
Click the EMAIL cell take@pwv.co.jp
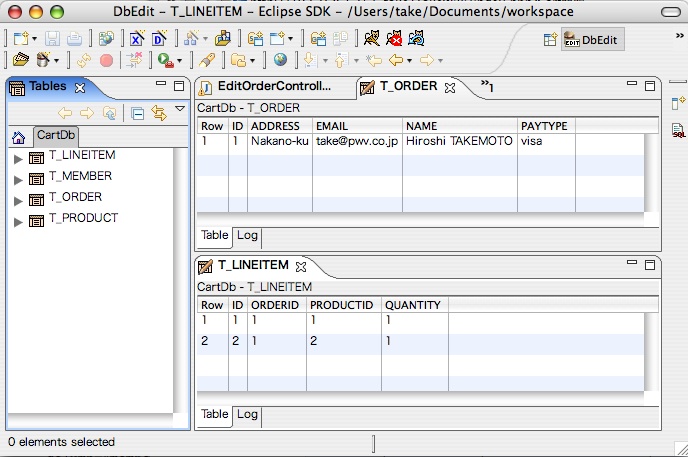(x=357, y=142)
